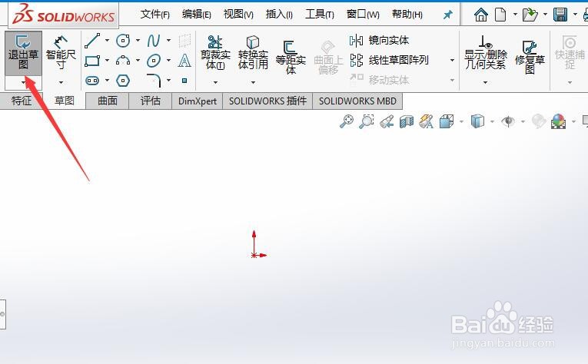Expand the Ellipse tool dropdown arrow

(x=168, y=60)
